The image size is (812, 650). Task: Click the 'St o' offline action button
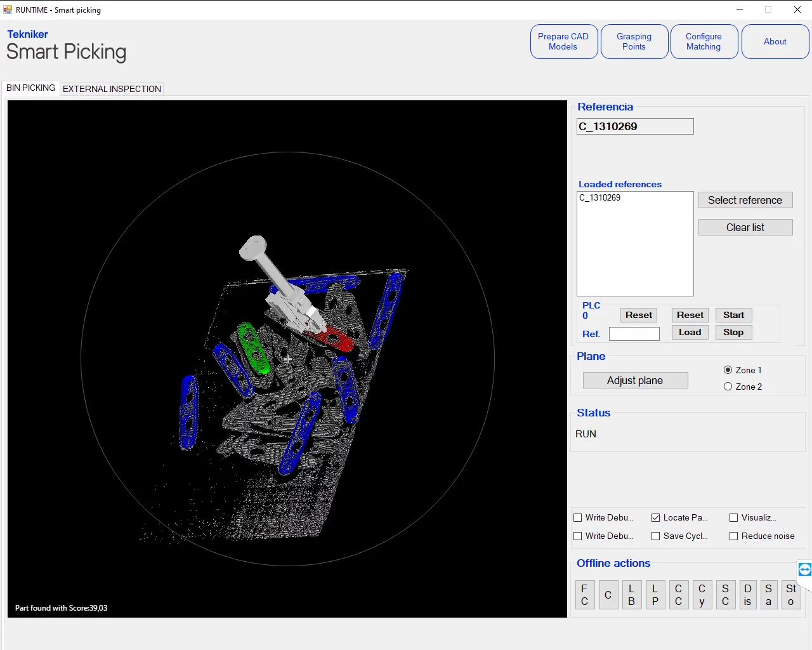coord(790,595)
